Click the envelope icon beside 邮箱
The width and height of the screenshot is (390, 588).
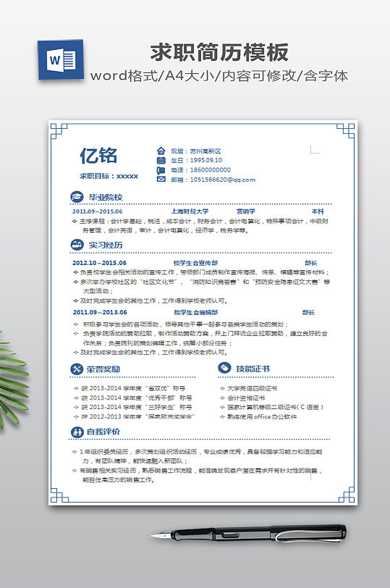pos(161,180)
